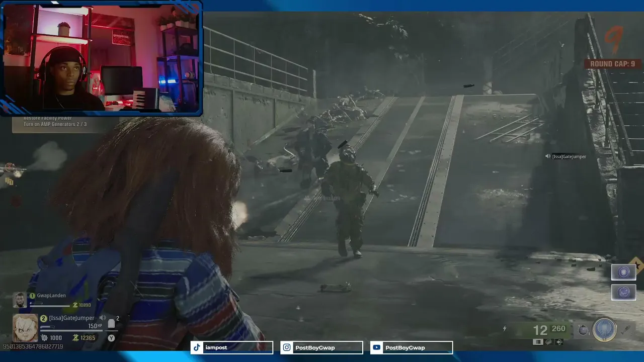This screenshot has height=362, width=644.
Task: Click the 'ROUND CAP: 9' label
Action: pos(613,64)
